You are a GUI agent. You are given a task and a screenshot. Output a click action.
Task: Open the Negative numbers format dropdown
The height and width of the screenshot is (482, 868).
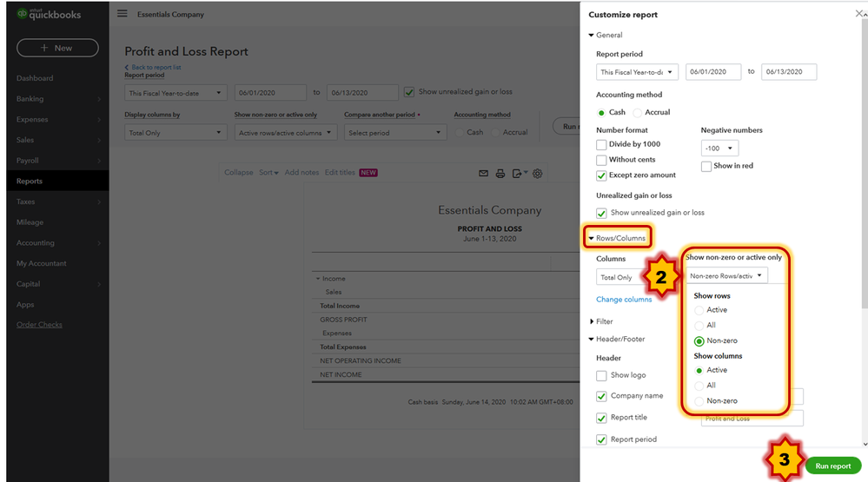click(x=719, y=149)
